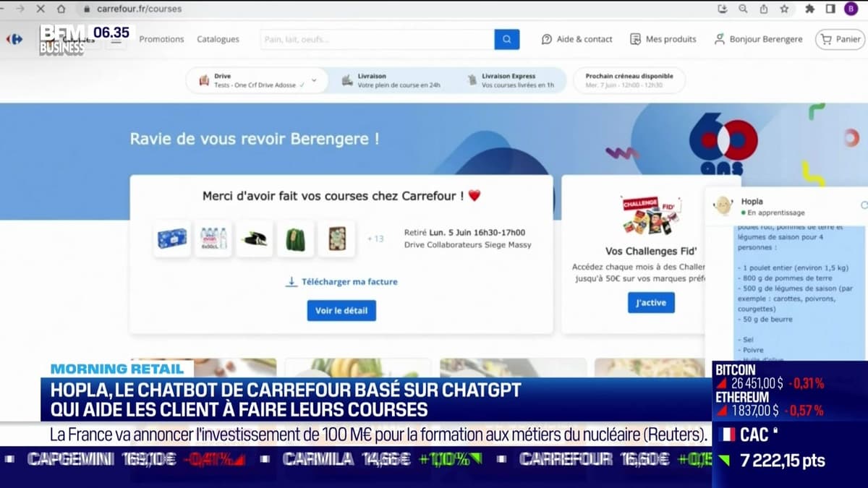
Task: Click the Voir le détail button
Action: tap(341, 311)
